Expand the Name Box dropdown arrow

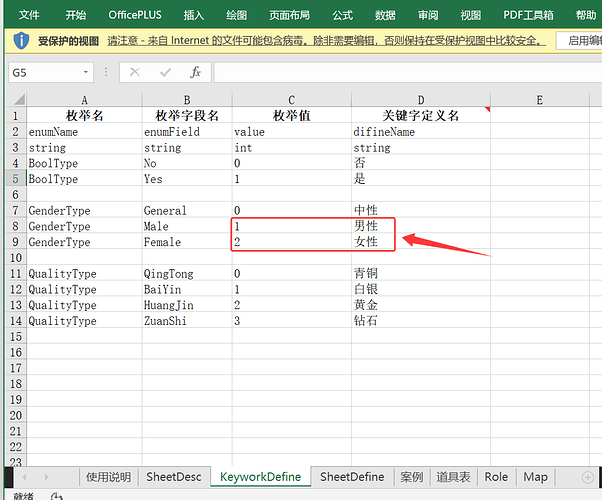86,72
